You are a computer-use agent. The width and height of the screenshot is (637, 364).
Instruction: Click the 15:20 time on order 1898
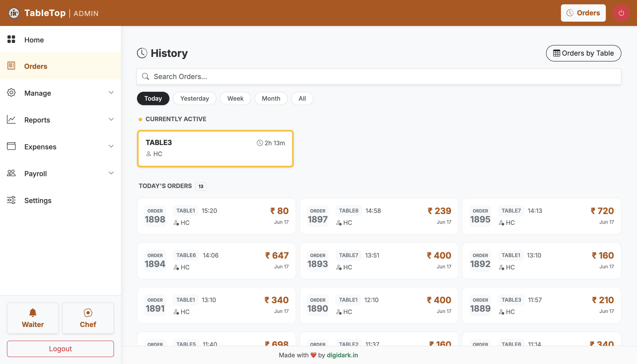coord(209,211)
